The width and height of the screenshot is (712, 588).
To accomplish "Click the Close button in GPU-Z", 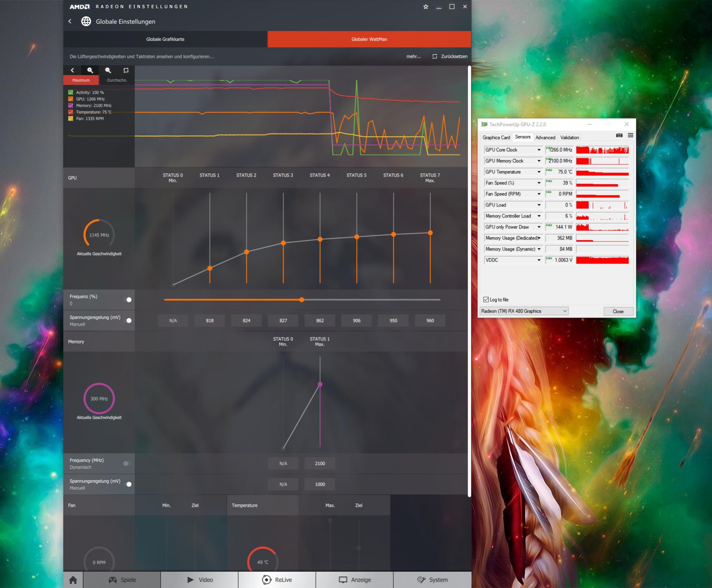I will [618, 311].
